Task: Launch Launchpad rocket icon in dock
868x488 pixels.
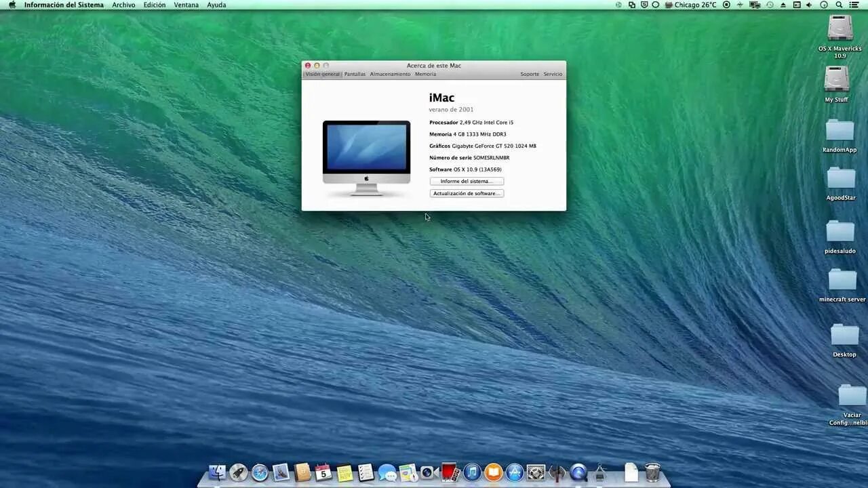Action: (x=238, y=472)
